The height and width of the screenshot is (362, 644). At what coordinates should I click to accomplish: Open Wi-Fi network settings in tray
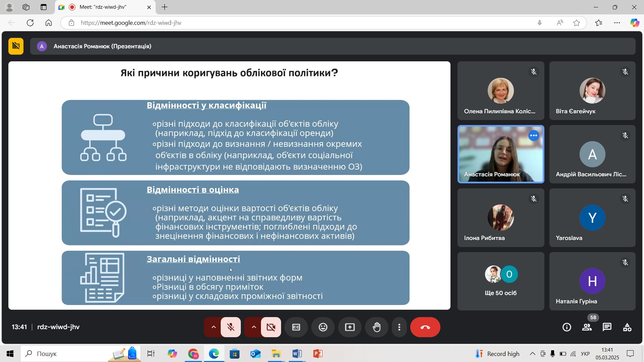click(x=573, y=354)
